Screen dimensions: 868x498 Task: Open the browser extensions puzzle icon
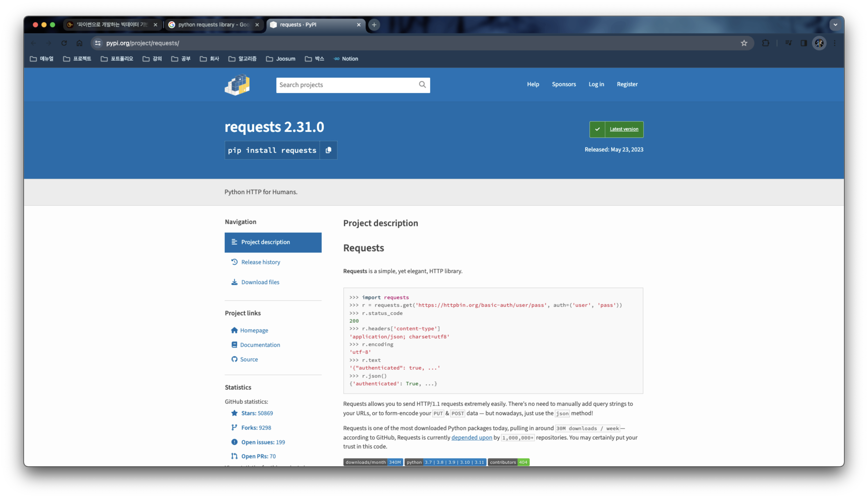(x=766, y=43)
